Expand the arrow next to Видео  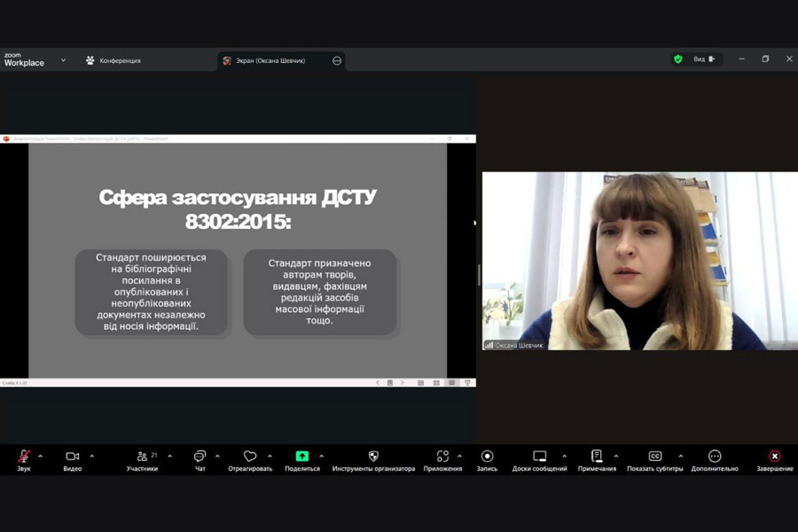92,457
